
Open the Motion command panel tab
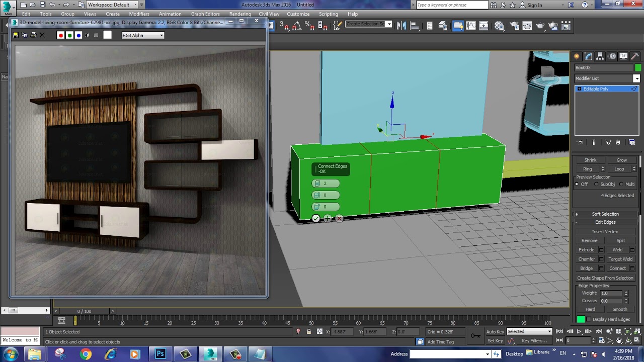point(612,56)
